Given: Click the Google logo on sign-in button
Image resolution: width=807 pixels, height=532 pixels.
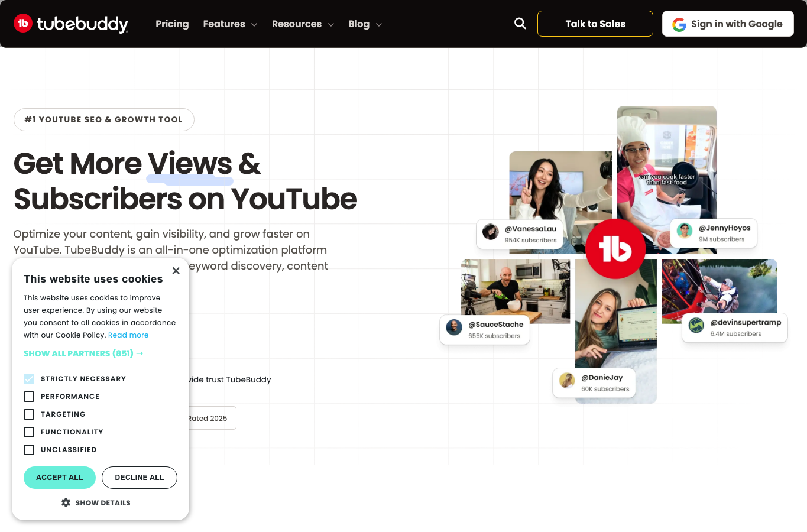Looking at the screenshot, I should click(x=679, y=24).
